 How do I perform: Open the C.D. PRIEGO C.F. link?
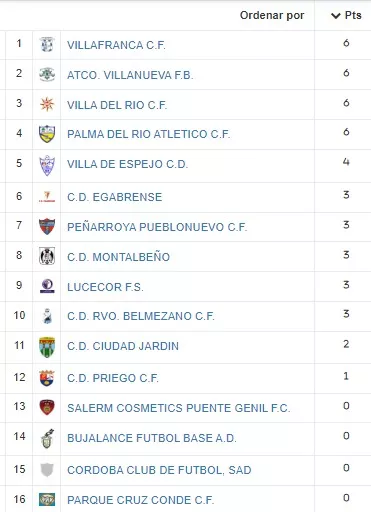[113, 378]
